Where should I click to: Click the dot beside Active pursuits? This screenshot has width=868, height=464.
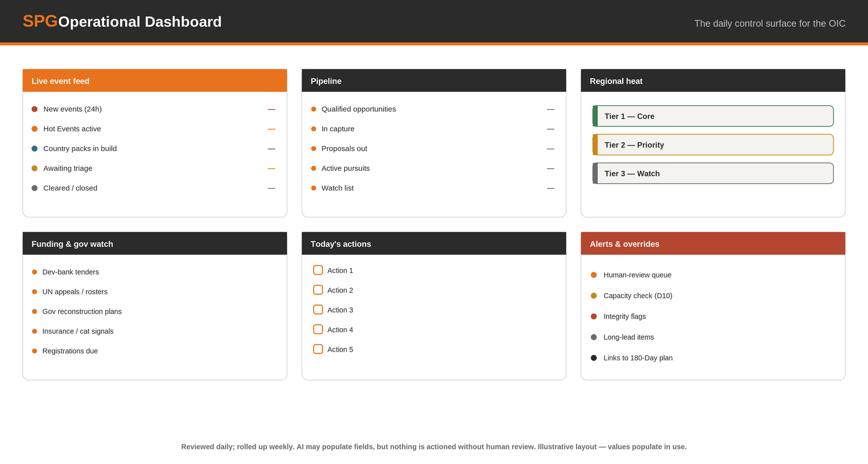pyautogui.click(x=314, y=168)
